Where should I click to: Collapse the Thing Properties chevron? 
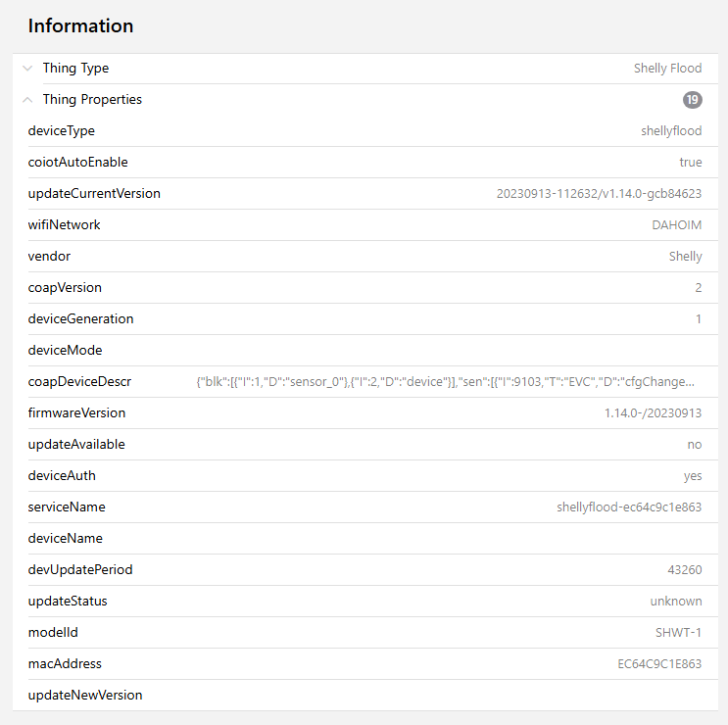tap(27, 100)
